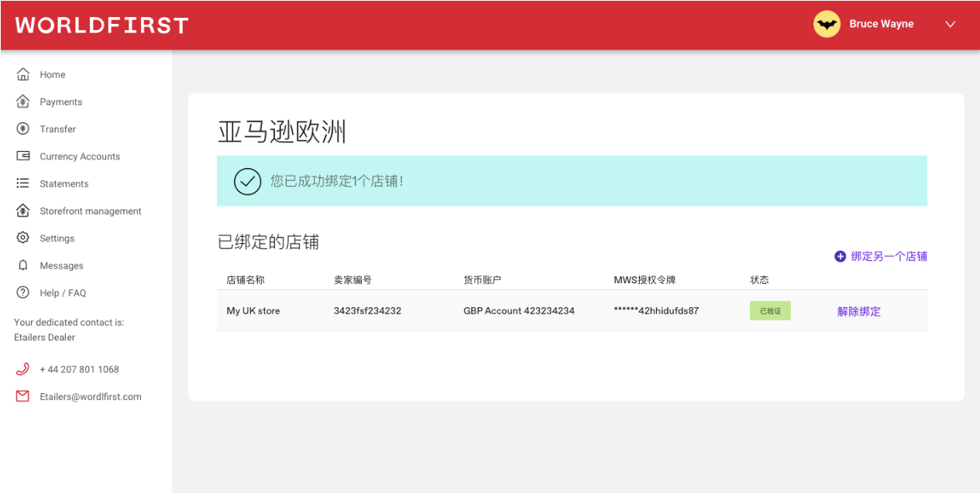This screenshot has width=980, height=493.
Task: Click the 店铺名称 column header
Action: point(246,279)
